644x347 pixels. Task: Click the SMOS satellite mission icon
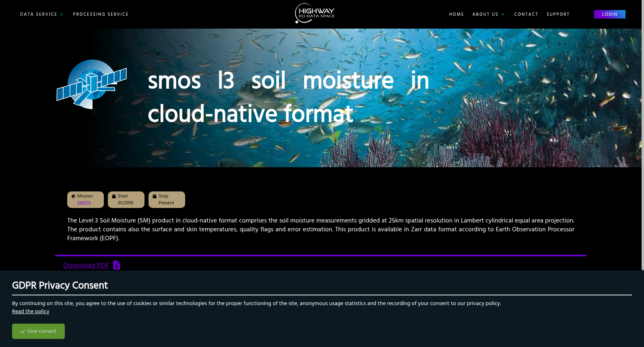click(x=92, y=84)
